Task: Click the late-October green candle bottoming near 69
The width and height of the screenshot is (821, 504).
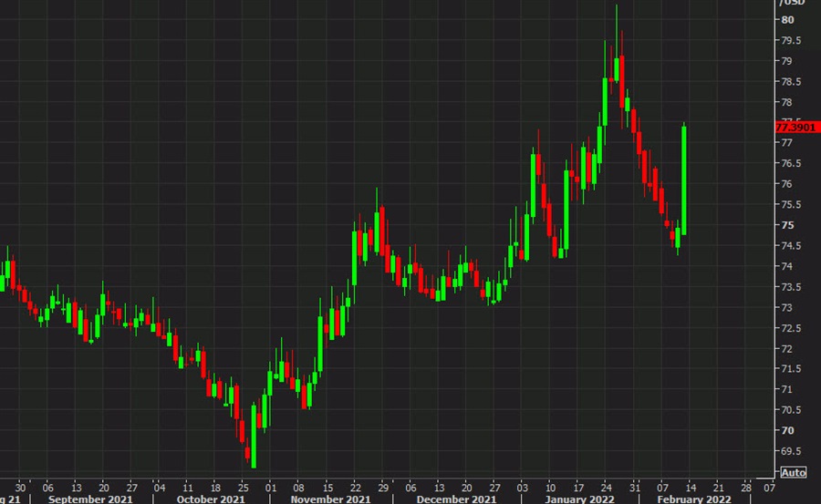Action: coord(254,436)
